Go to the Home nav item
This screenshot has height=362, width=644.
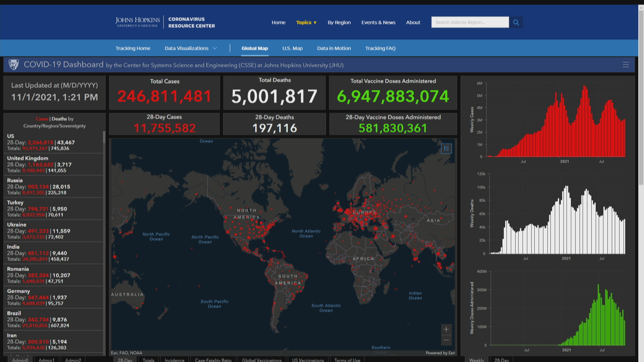[278, 22]
